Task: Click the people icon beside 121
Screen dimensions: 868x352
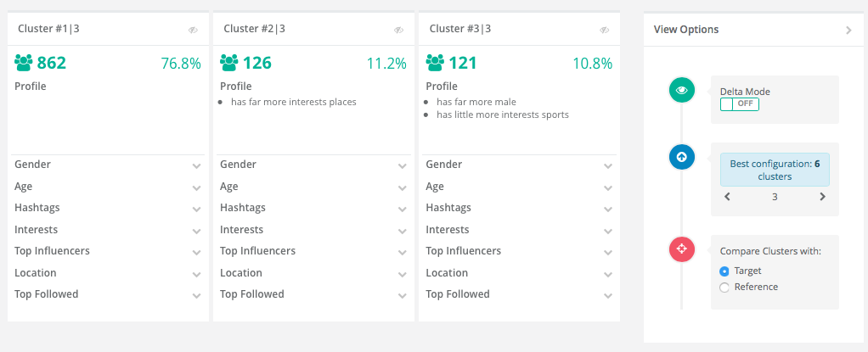Action: coord(435,63)
